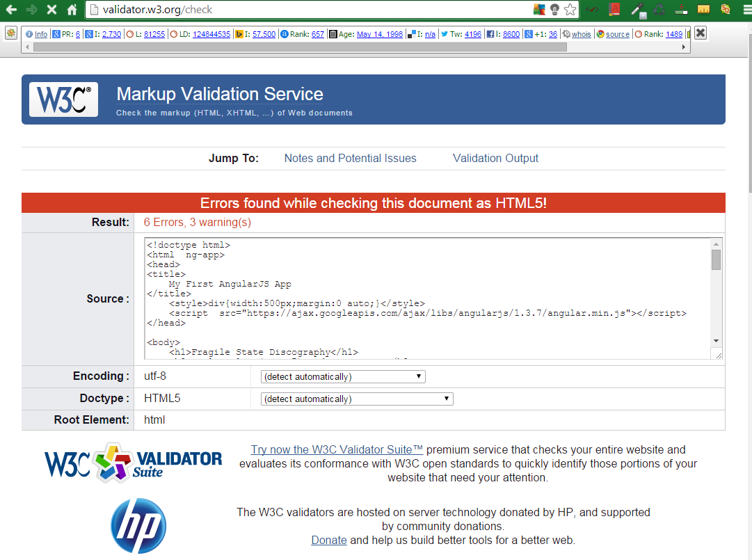Jump to Notes and Potential Issues
Viewport: 752px width, 560px height.
(350, 158)
